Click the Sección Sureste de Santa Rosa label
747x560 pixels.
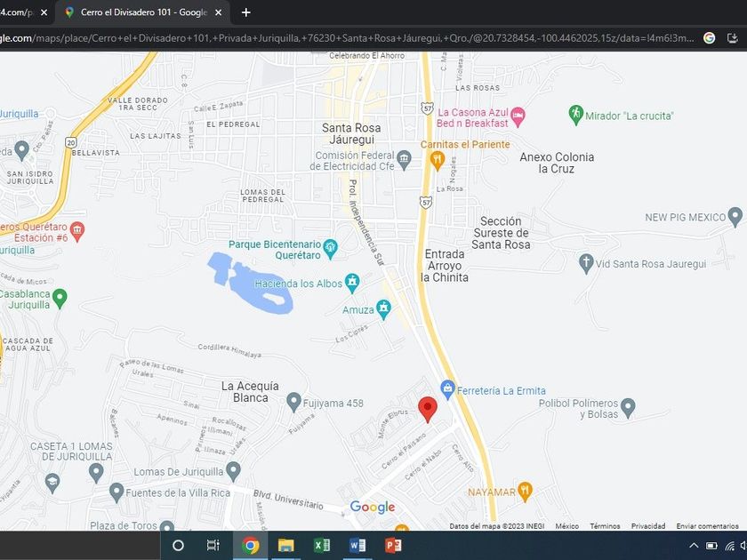coord(501,233)
